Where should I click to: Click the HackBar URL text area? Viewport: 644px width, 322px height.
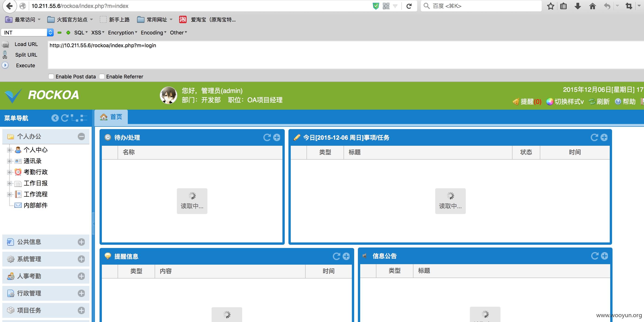346,55
